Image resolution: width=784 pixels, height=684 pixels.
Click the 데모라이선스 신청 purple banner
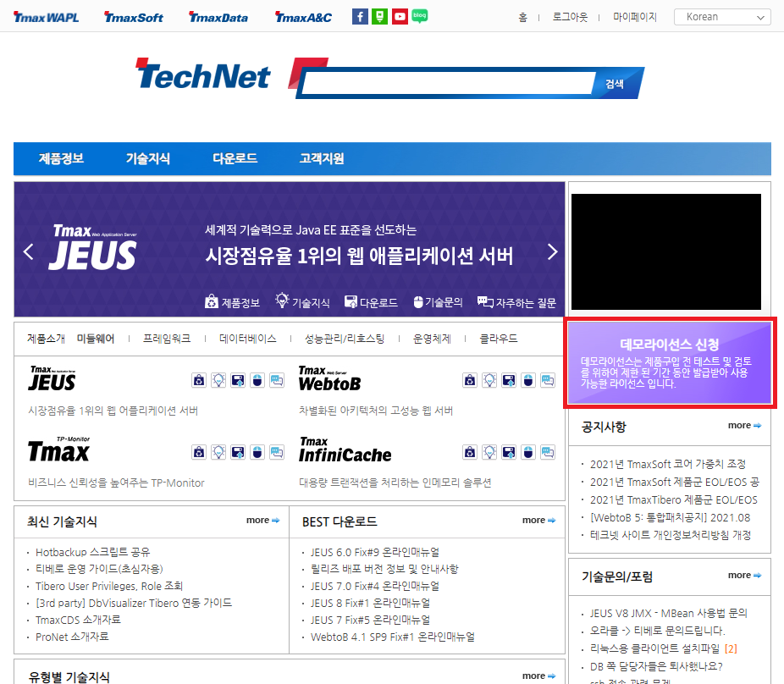click(670, 362)
